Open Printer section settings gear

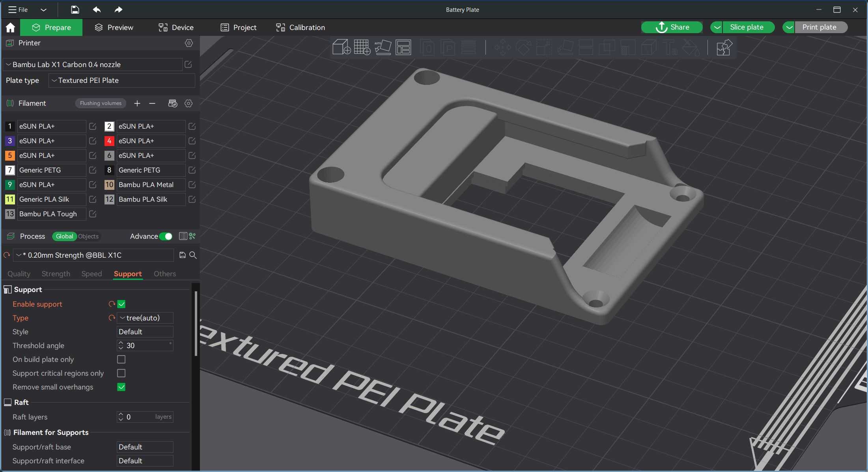pyautogui.click(x=189, y=43)
